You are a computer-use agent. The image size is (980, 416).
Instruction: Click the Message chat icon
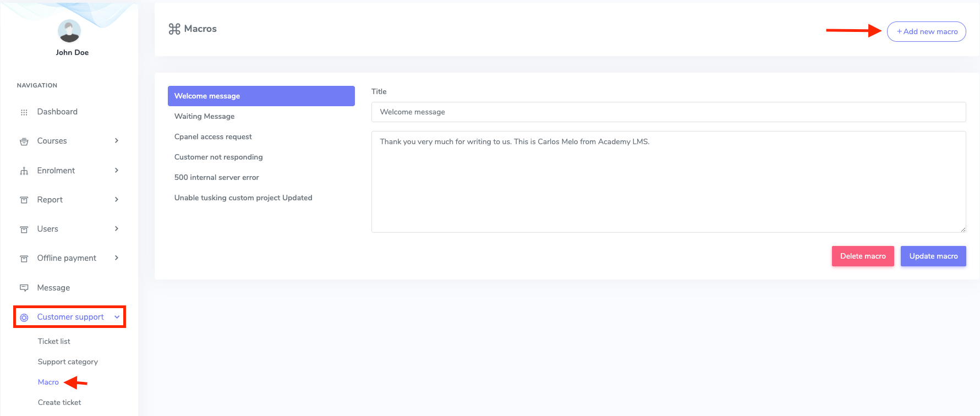click(24, 288)
